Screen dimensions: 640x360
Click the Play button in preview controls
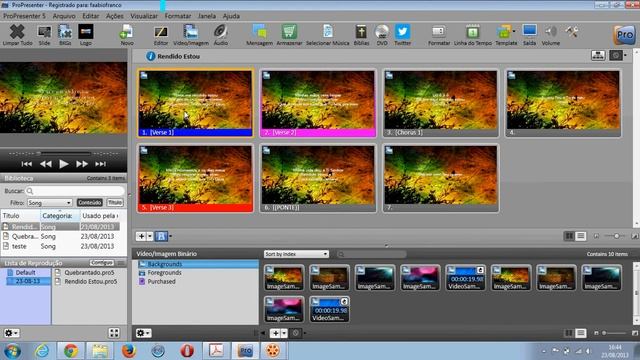(63, 164)
